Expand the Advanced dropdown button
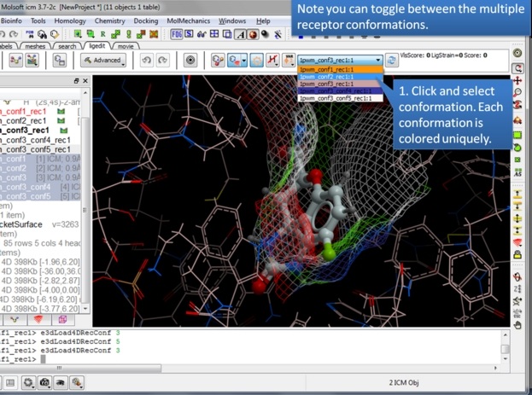 (x=103, y=61)
